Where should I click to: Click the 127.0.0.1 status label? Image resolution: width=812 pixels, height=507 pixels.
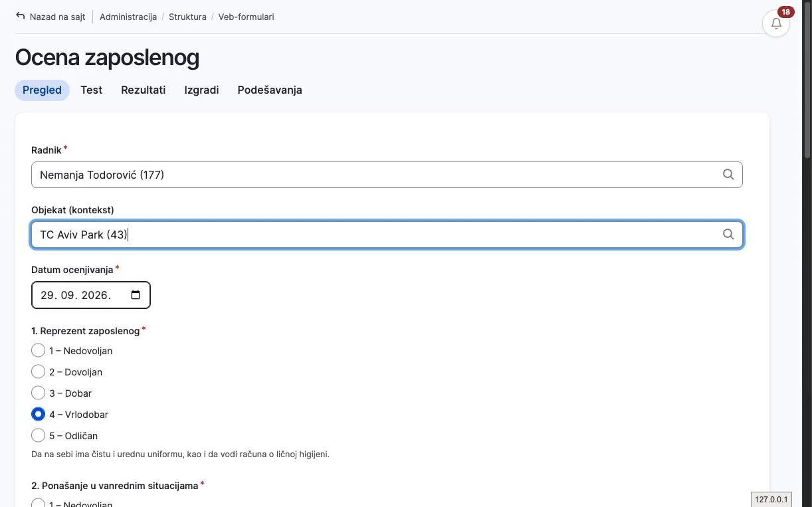pyautogui.click(x=771, y=499)
